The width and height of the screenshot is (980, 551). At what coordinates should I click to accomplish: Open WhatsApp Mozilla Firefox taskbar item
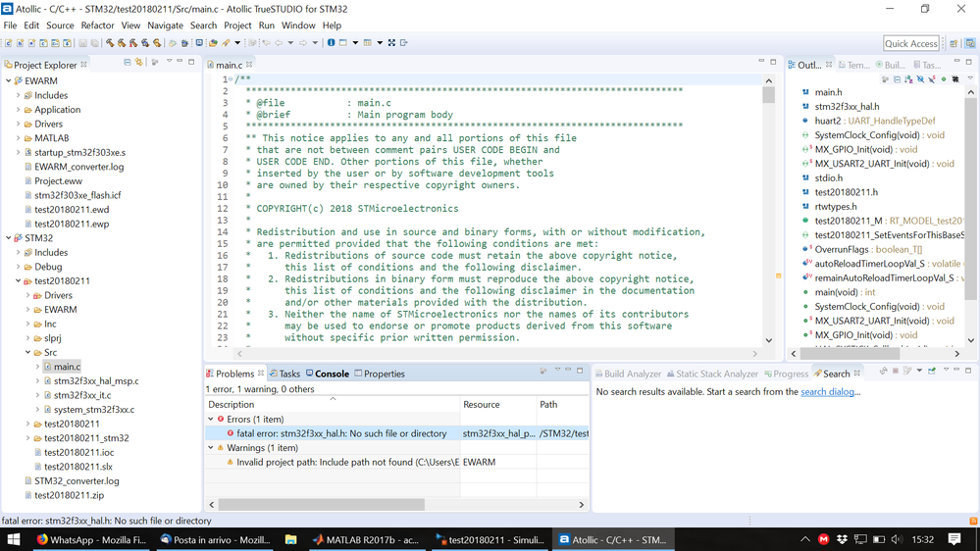[90, 539]
